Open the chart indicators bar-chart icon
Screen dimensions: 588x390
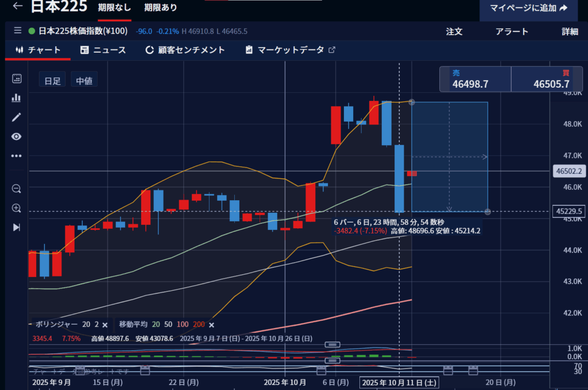pos(17,98)
